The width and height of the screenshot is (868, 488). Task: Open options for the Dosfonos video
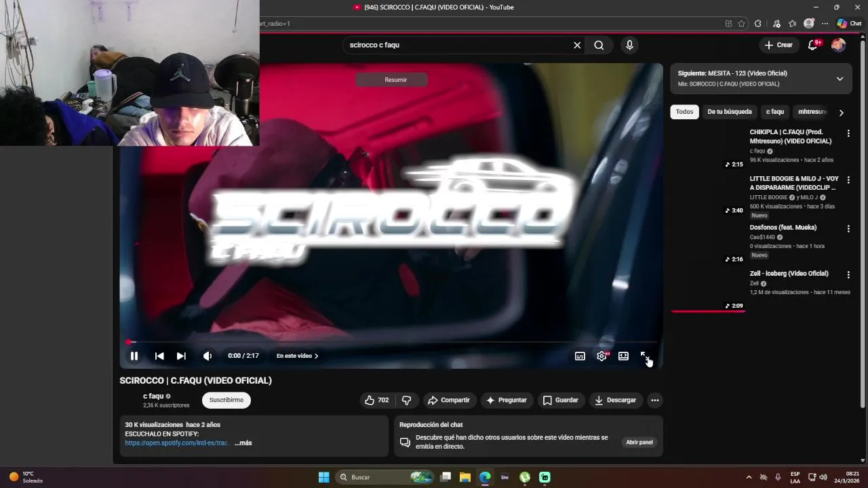848,229
